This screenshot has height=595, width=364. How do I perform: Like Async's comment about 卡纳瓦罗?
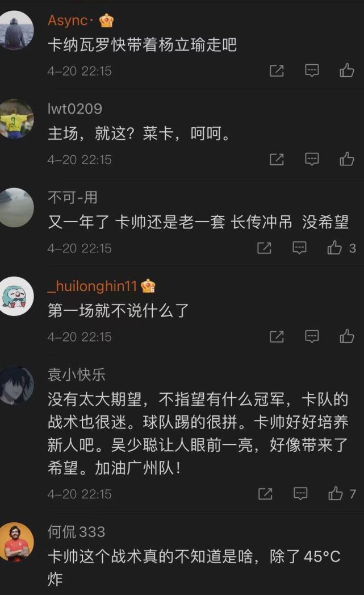coord(346,70)
